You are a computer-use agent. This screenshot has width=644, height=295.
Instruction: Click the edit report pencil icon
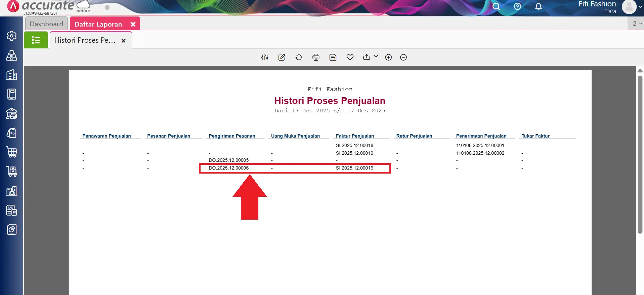tap(282, 57)
